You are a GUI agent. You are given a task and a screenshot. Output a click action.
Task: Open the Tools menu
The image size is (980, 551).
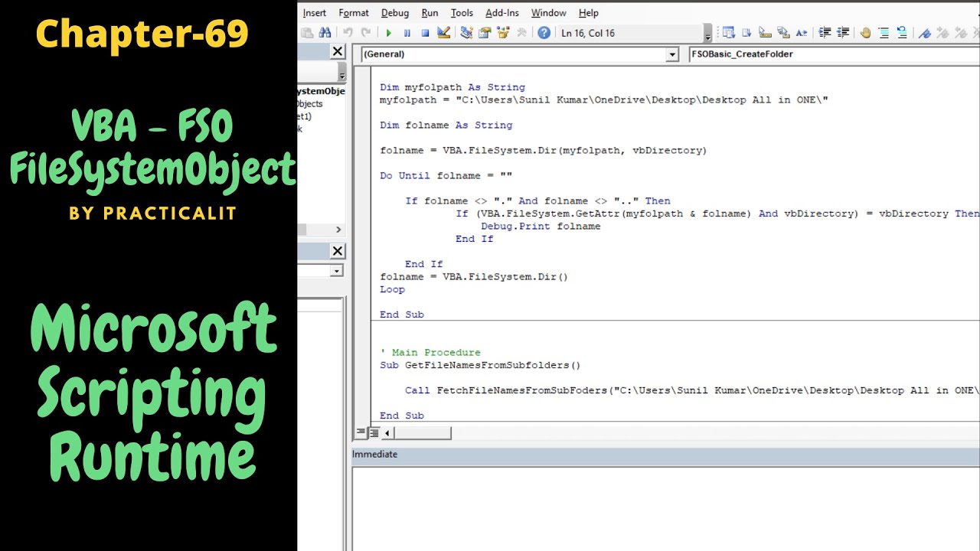pyautogui.click(x=462, y=13)
